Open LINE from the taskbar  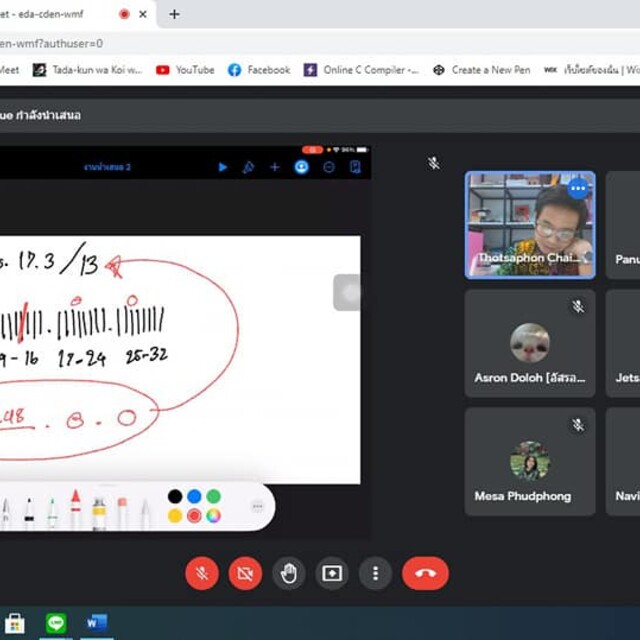point(56,623)
